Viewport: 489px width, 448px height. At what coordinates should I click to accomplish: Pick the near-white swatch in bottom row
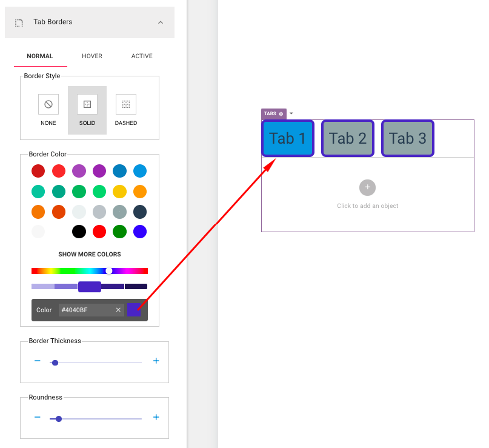coord(38,232)
